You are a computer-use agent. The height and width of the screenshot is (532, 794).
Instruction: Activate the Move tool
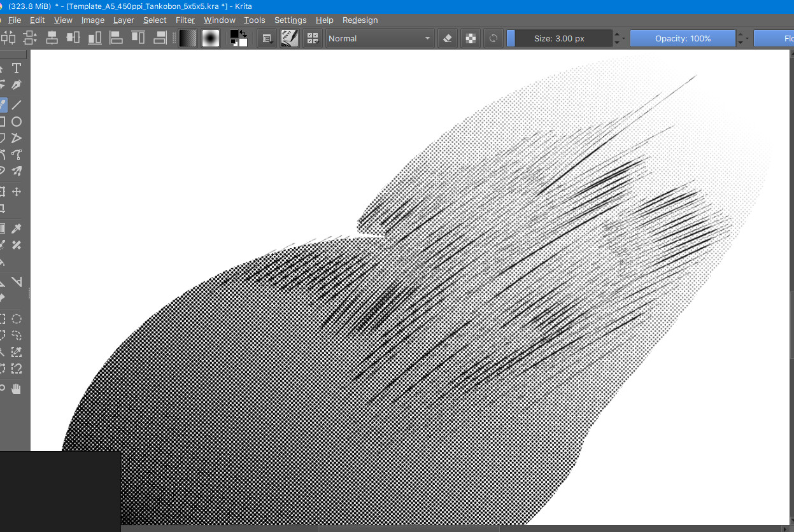(x=17, y=192)
